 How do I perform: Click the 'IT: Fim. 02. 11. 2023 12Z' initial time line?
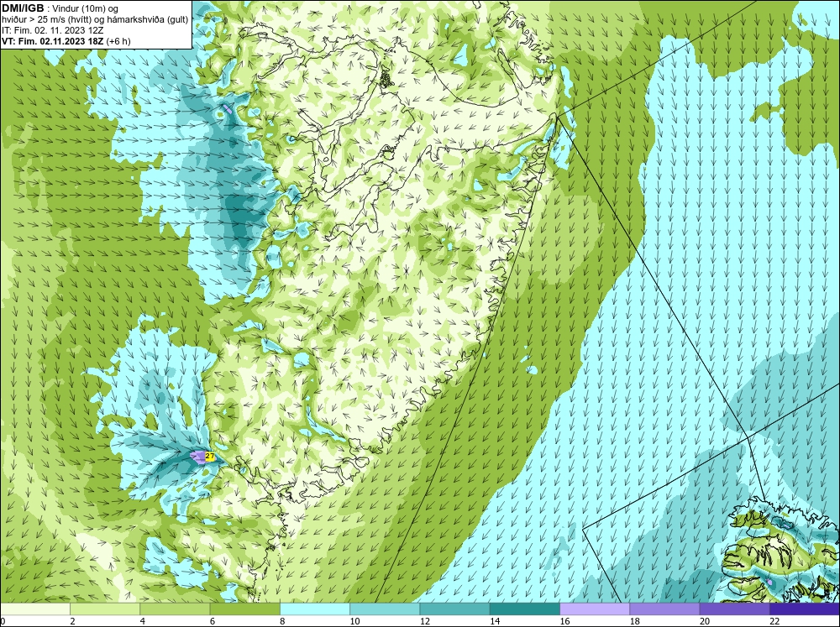52,30
